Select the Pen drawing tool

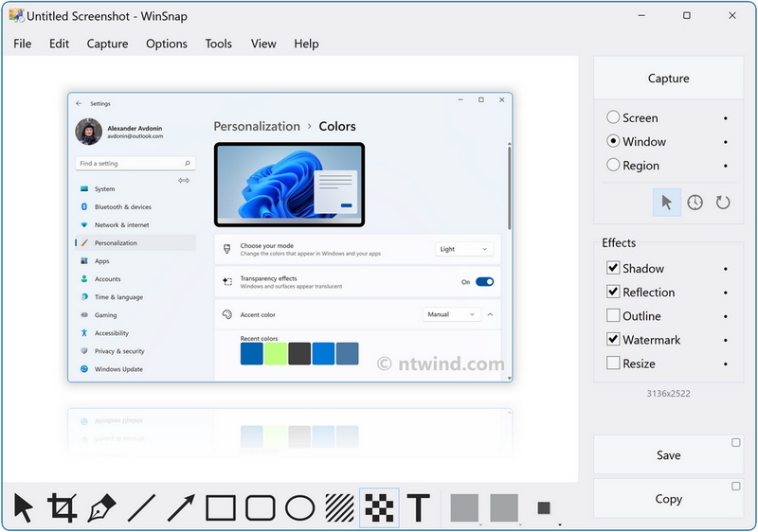[x=102, y=508]
